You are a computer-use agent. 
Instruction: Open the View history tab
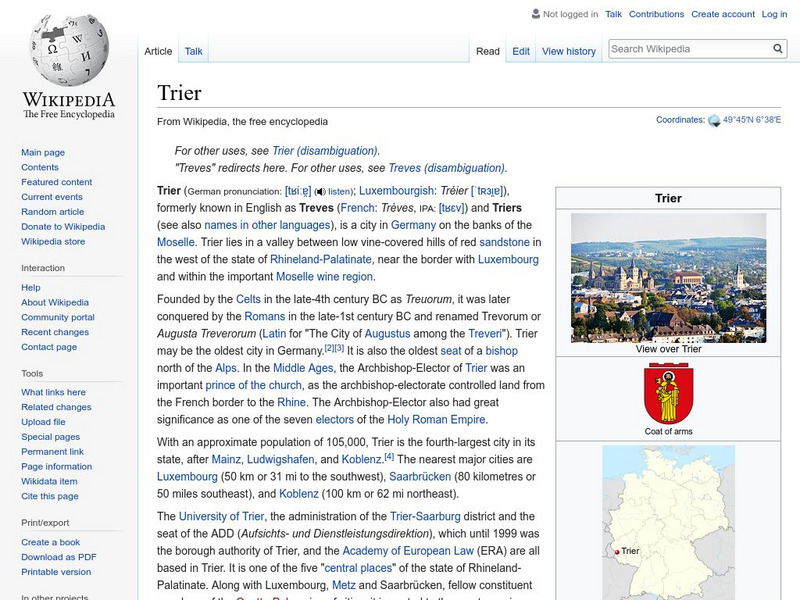569,51
